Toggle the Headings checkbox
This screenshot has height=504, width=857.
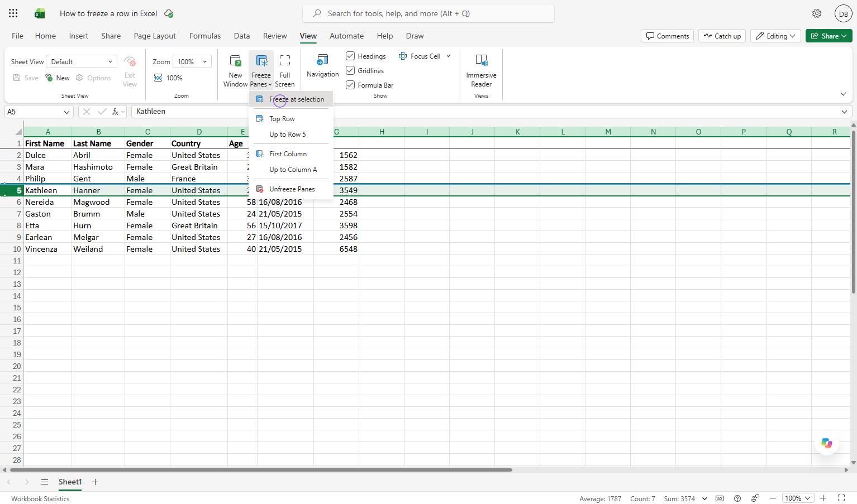pos(350,56)
